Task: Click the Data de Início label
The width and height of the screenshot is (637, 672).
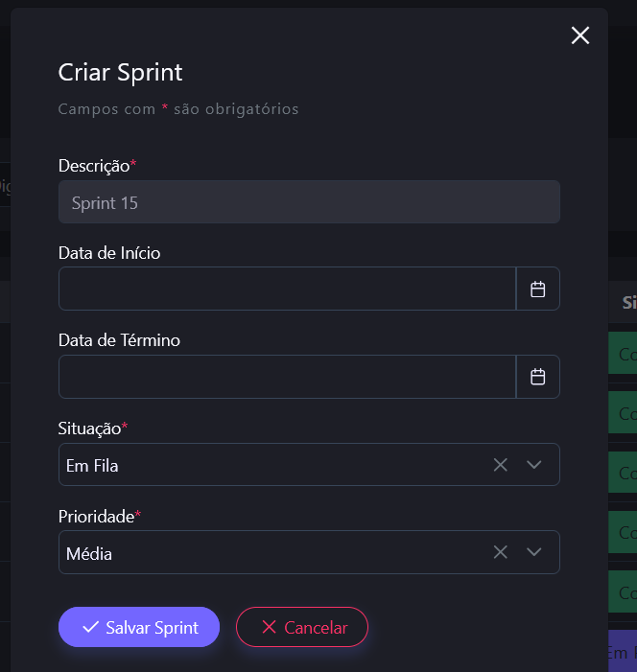Action: pos(109,253)
